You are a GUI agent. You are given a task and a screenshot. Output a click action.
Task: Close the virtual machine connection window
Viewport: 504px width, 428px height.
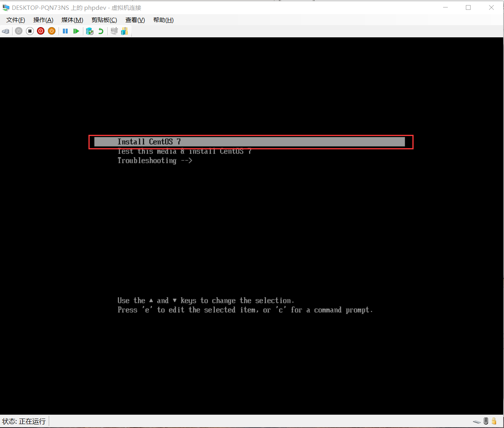tap(491, 7)
